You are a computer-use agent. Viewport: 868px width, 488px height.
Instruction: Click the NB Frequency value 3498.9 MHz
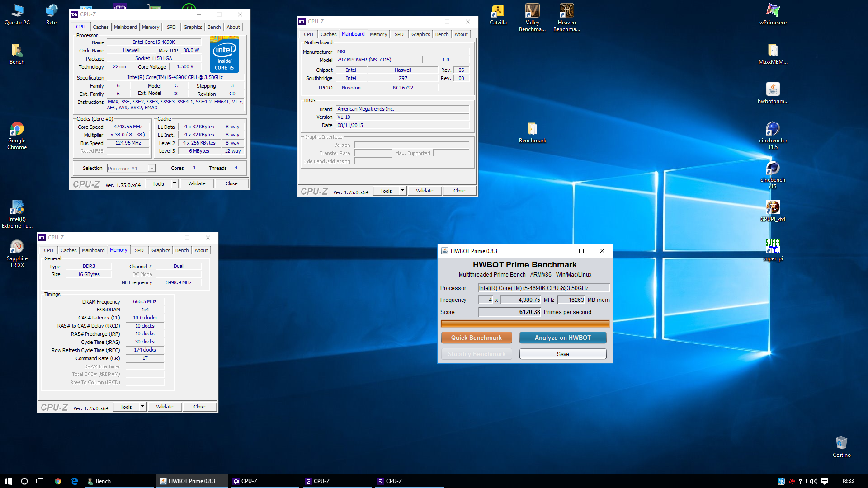tap(179, 282)
